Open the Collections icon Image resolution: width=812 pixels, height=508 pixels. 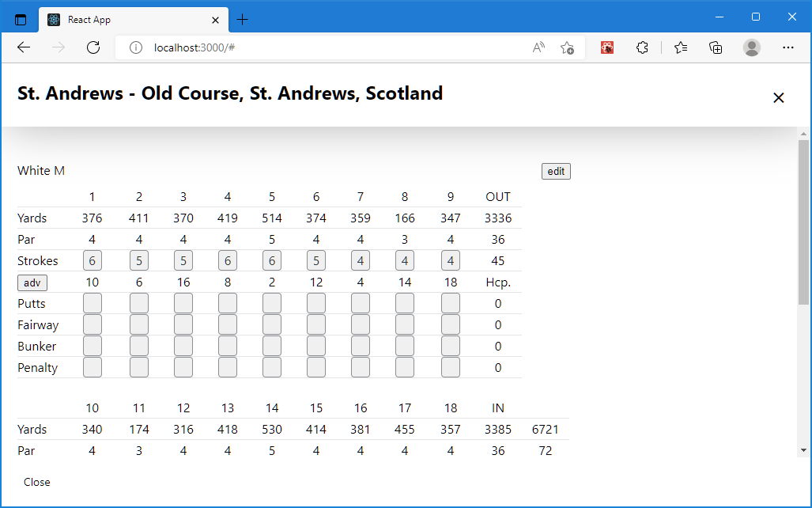tap(716, 47)
